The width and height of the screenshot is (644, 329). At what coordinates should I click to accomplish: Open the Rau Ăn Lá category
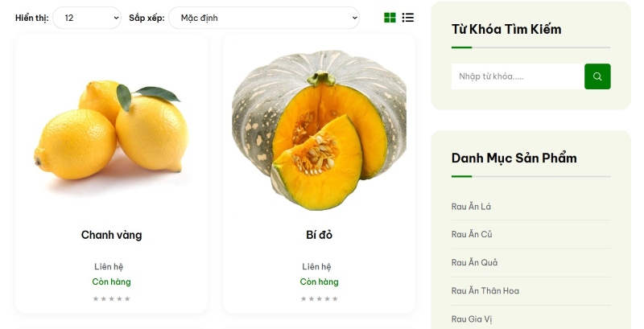click(x=471, y=207)
